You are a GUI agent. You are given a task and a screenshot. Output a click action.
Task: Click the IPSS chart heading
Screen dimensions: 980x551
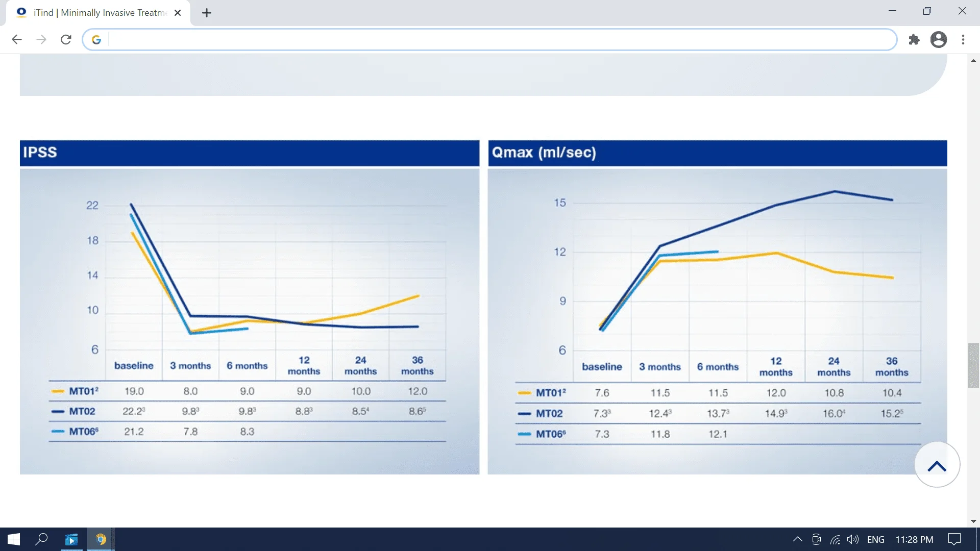tap(40, 153)
